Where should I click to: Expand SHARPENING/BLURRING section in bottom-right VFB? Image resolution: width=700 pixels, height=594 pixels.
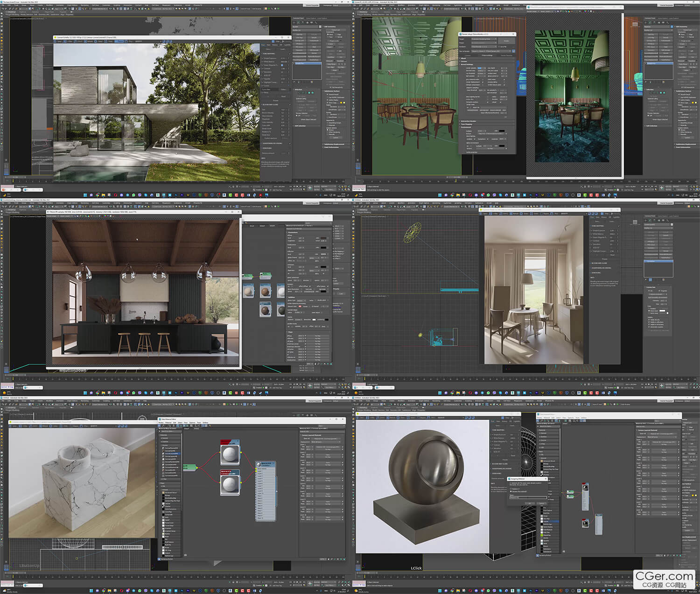tap(501, 468)
